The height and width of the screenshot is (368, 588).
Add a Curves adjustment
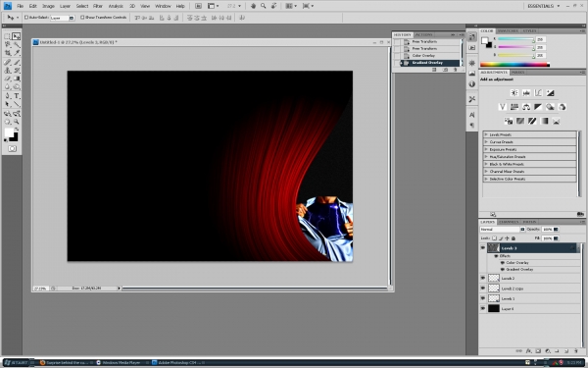[538, 93]
